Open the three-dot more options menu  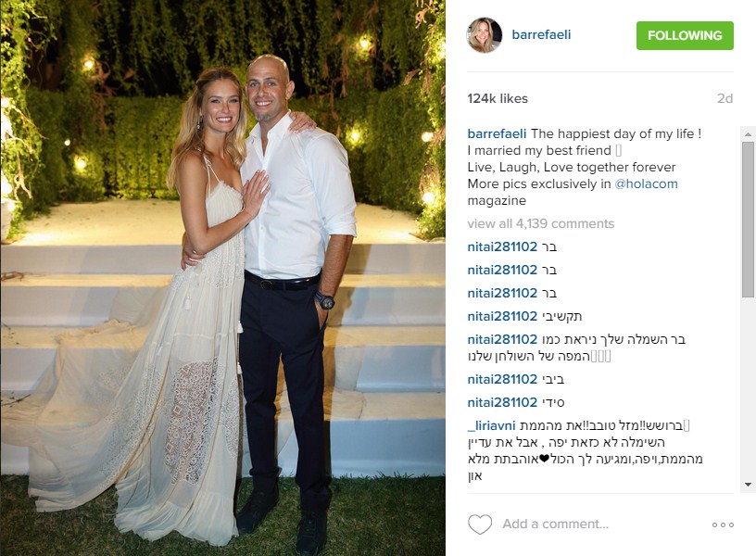[723, 524]
